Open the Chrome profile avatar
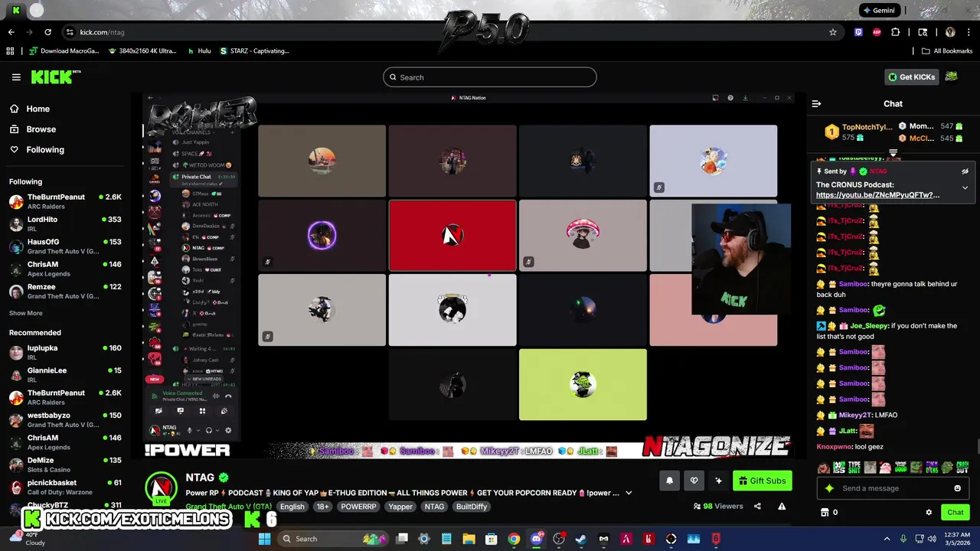 click(950, 32)
